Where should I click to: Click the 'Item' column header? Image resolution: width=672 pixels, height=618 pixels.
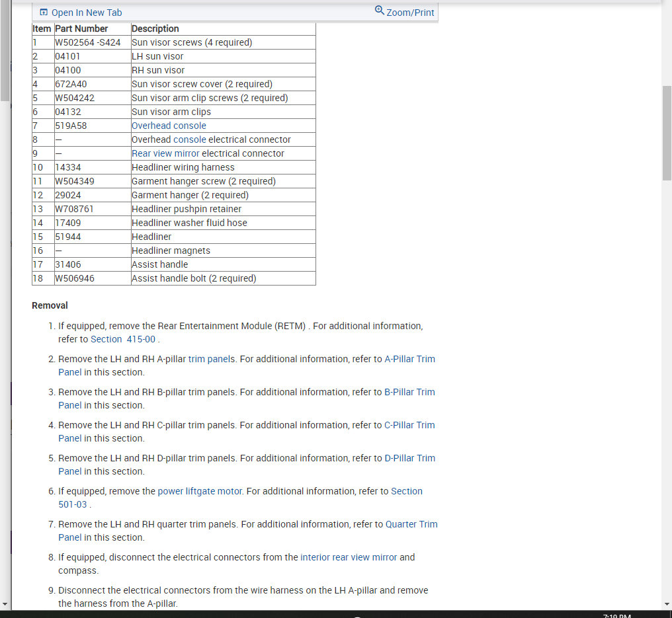click(x=42, y=28)
